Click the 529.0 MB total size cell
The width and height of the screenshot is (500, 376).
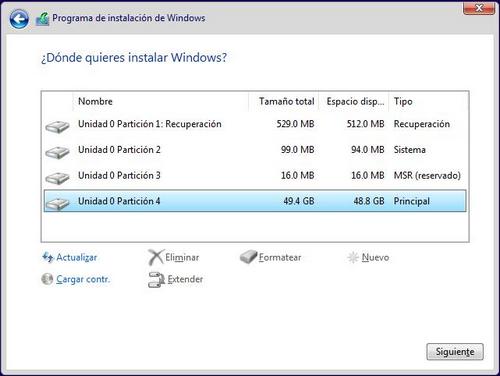(x=295, y=124)
